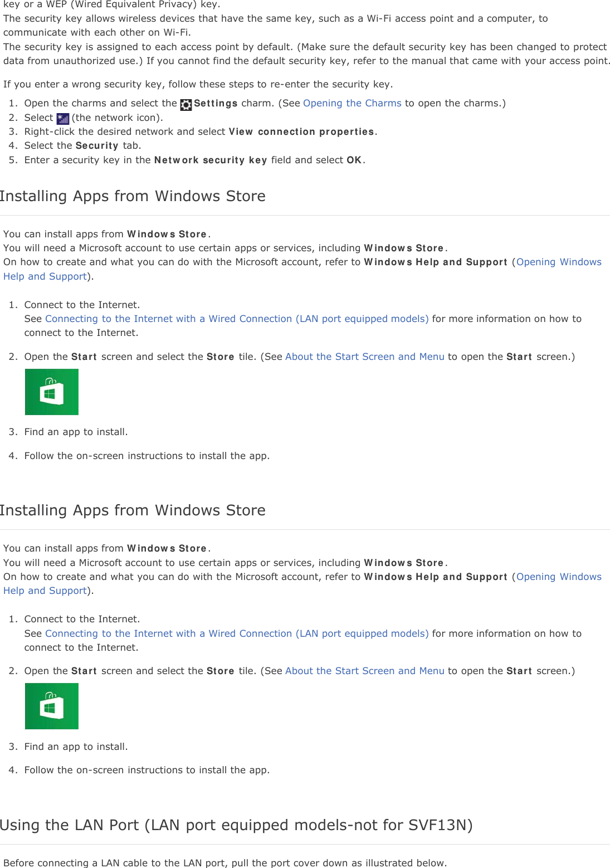Click the first green Store tile icon
The width and height of the screenshot is (610, 868).
52,392
